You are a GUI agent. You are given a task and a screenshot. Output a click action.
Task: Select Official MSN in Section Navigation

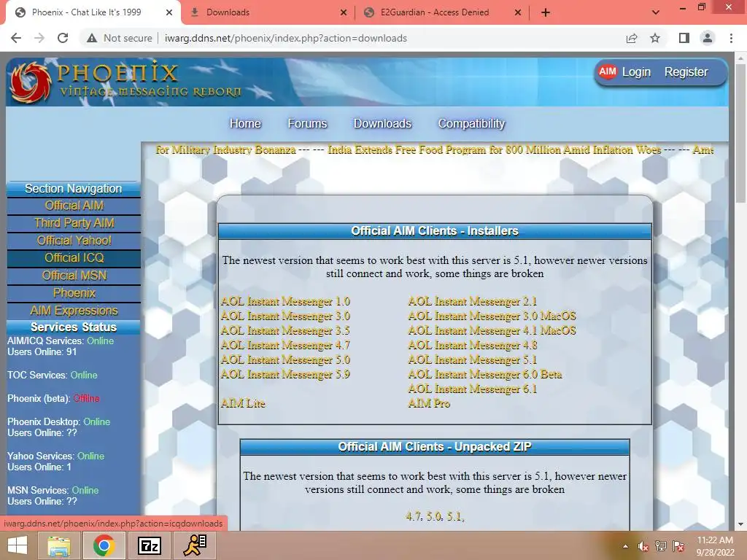pos(74,276)
